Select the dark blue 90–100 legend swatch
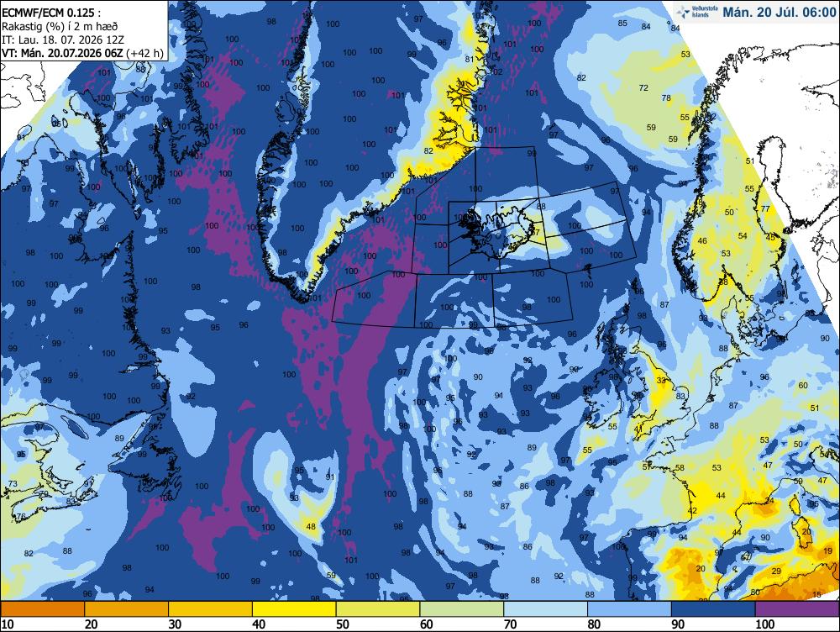Screen dimensions: 840x632 point(713,609)
